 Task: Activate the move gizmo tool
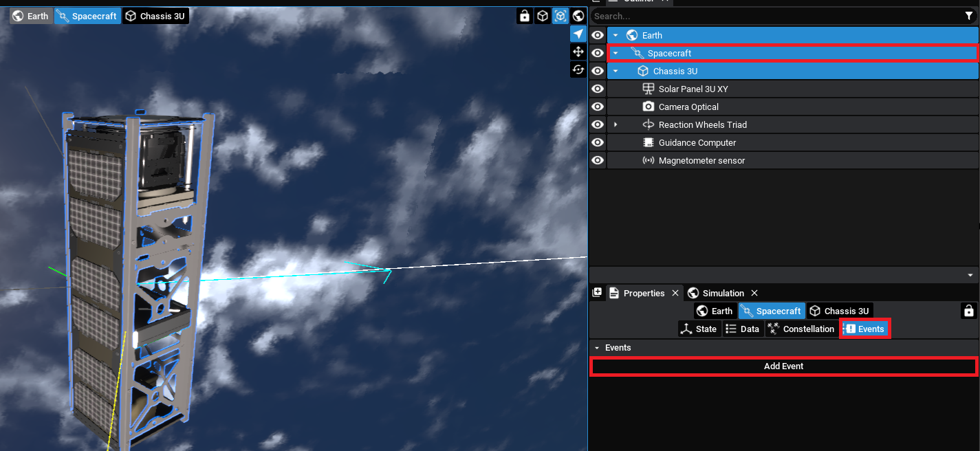coord(578,52)
